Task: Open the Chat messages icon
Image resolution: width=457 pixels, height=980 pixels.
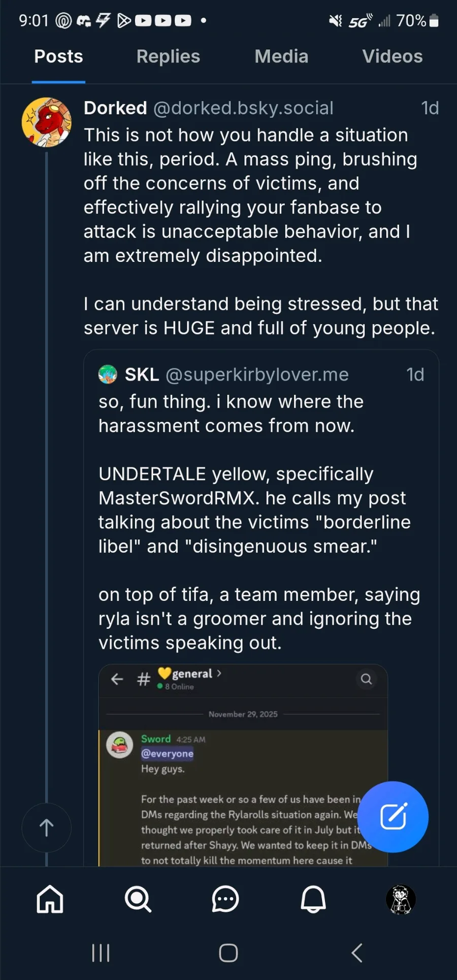Action: pos(225,899)
